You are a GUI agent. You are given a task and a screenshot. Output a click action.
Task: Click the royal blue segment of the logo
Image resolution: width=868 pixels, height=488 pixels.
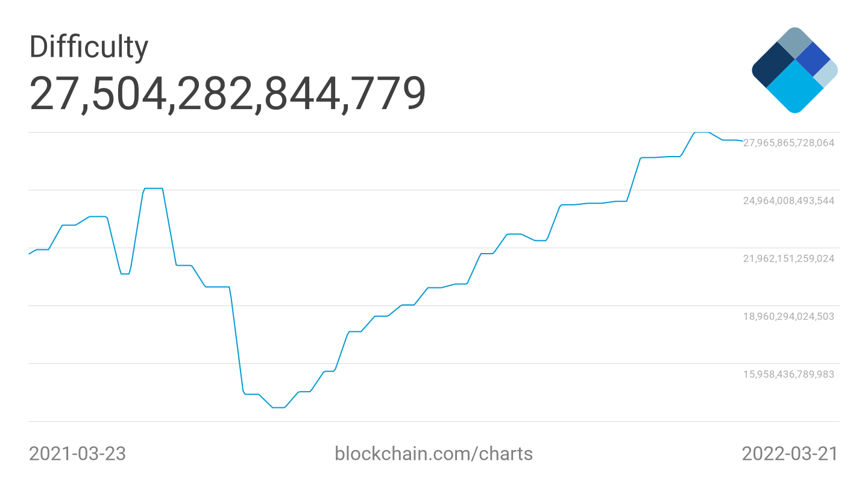pos(813,58)
